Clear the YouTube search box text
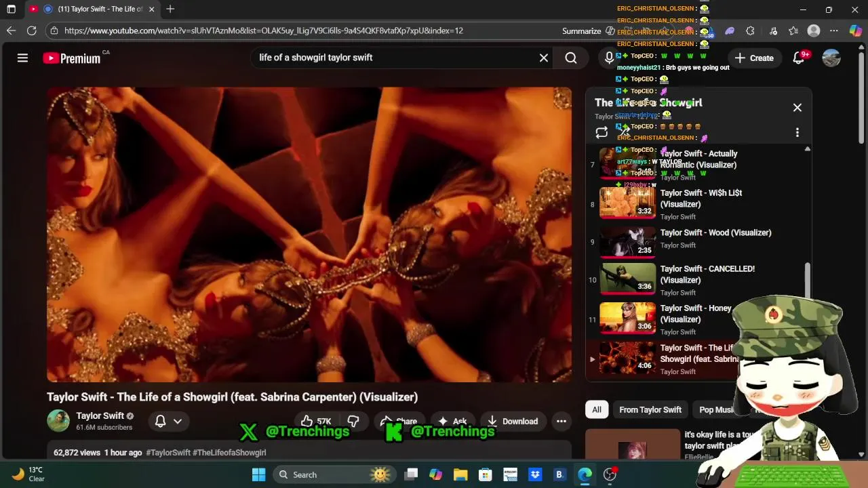 (544, 58)
